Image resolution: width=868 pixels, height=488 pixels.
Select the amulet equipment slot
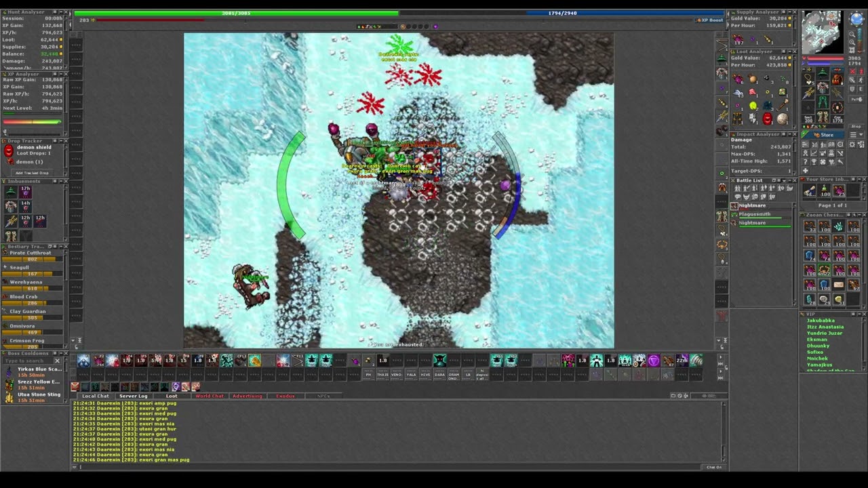click(809, 79)
